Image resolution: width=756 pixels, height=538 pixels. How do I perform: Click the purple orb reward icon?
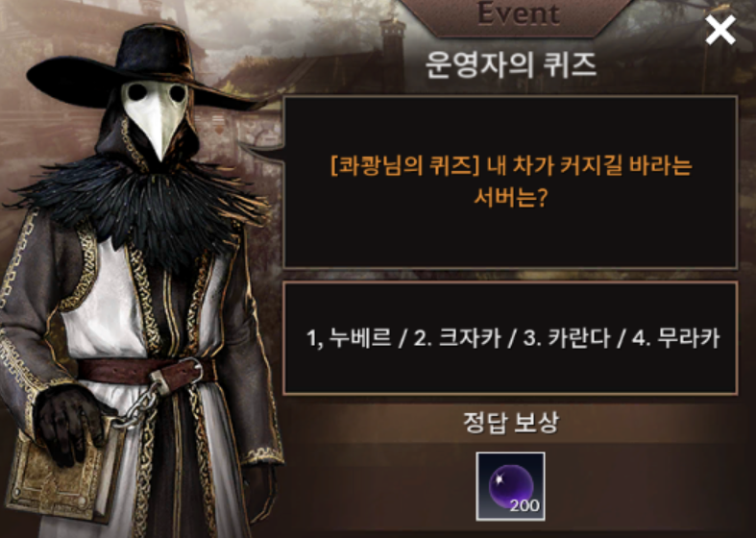pyautogui.click(x=511, y=486)
